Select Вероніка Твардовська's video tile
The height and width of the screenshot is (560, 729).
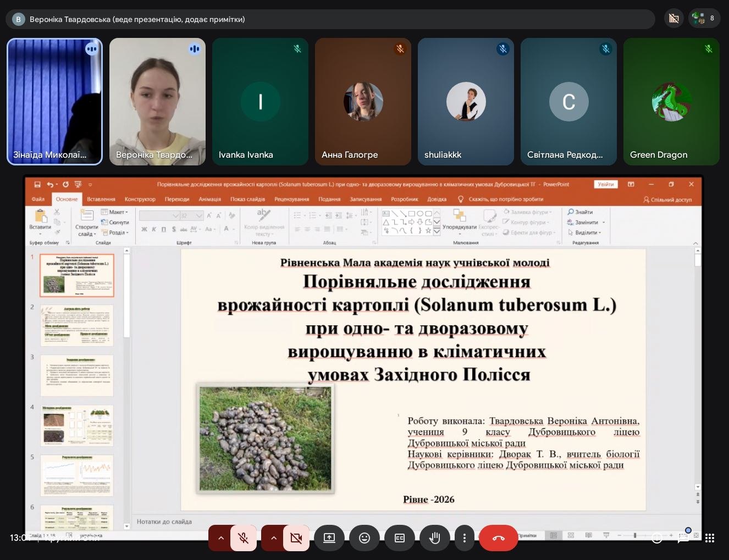coord(157,102)
